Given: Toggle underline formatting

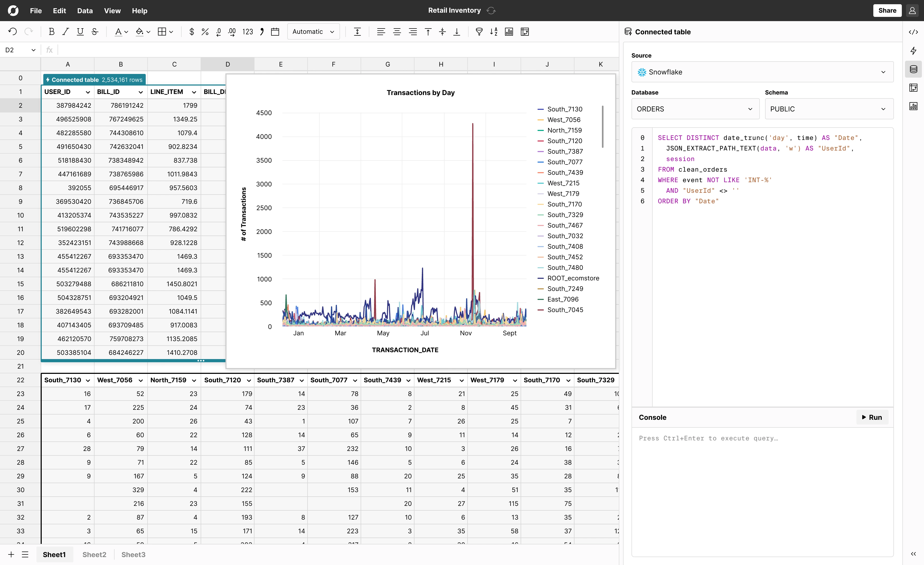Looking at the screenshot, I should pyautogui.click(x=80, y=32).
